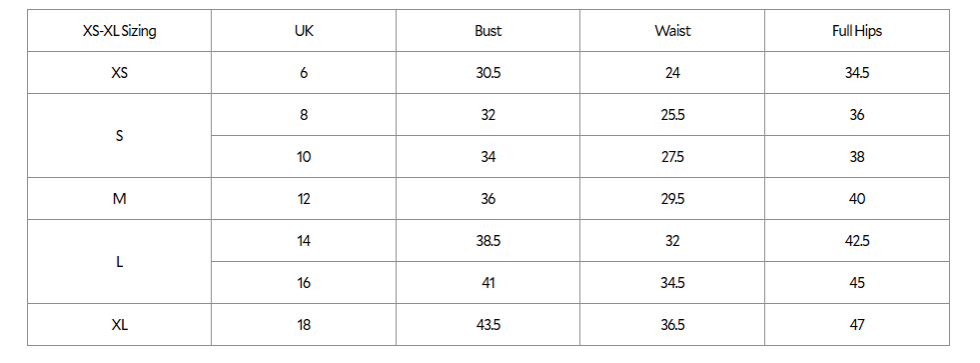This screenshot has width=980, height=363.
Task: Select the M size row label
Action: click(x=119, y=199)
